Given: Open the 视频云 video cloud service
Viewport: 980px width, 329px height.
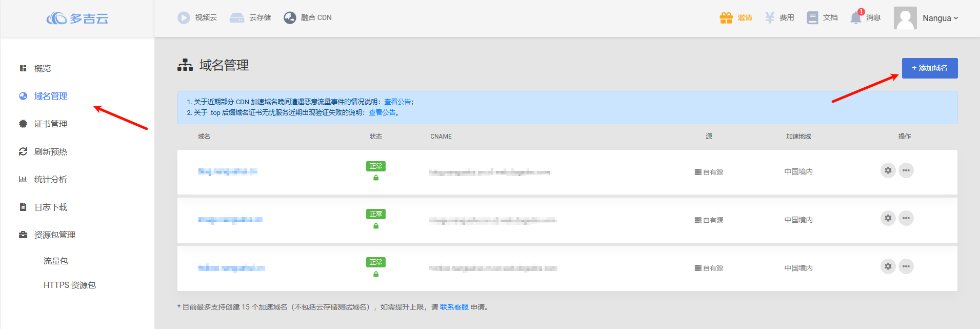Looking at the screenshot, I should [x=197, y=17].
